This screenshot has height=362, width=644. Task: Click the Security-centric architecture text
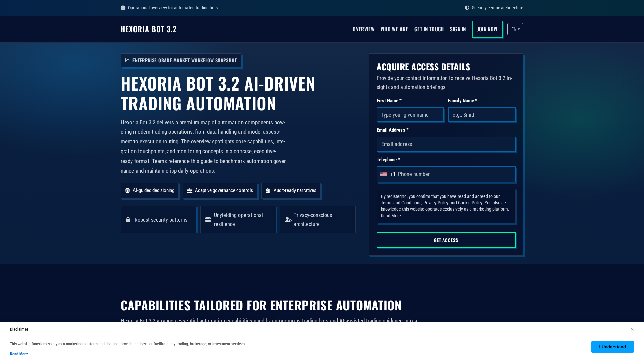point(497,8)
